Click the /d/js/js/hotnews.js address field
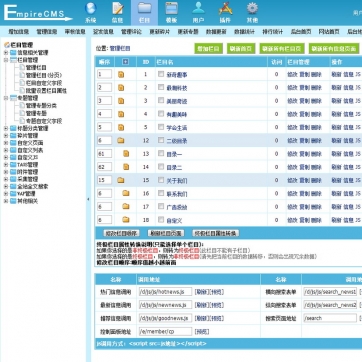 pos(165,292)
